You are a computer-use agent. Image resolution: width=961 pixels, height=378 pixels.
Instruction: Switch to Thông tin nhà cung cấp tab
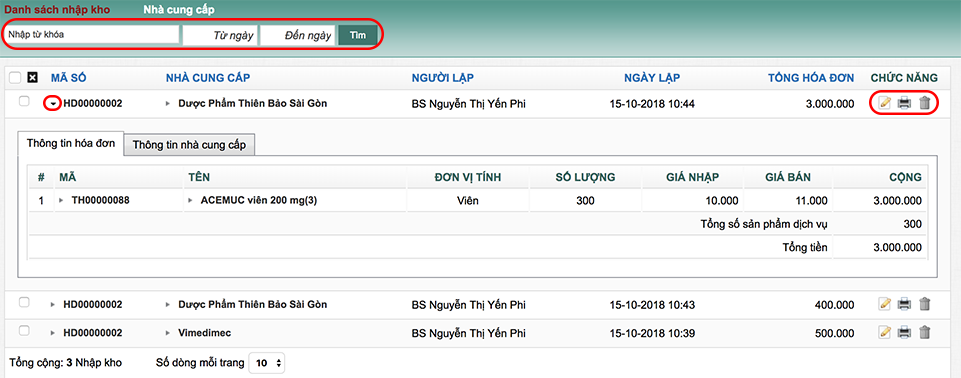click(189, 145)
